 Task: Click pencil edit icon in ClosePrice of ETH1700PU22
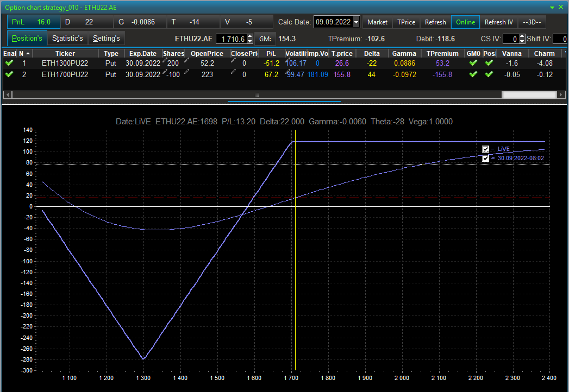(233, 72)
